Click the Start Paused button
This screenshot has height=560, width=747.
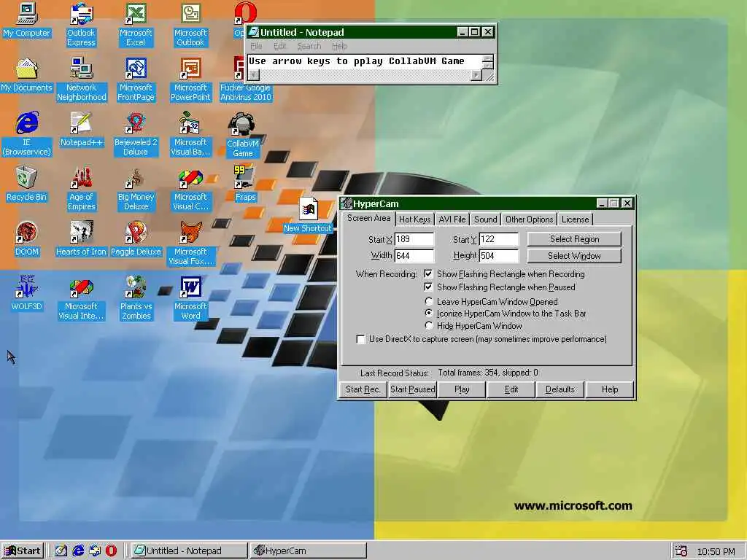(413, 389)
